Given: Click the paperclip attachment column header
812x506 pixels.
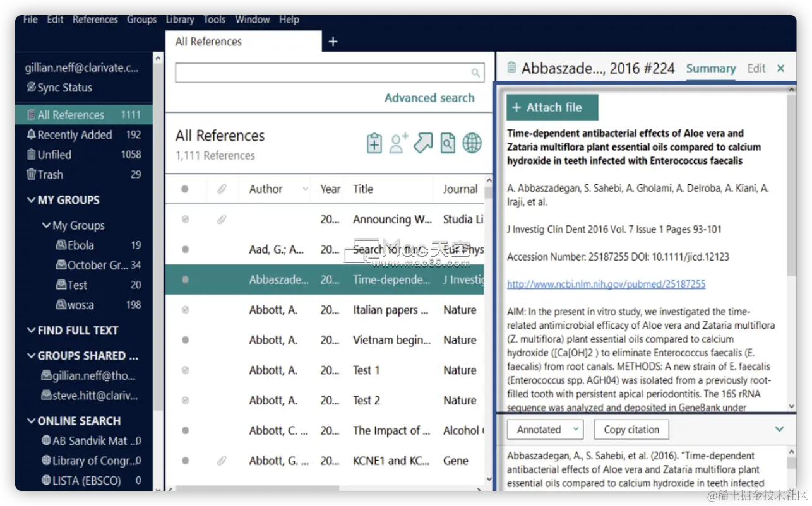Looking at the screenshot, I should click(x=222, y=189).
